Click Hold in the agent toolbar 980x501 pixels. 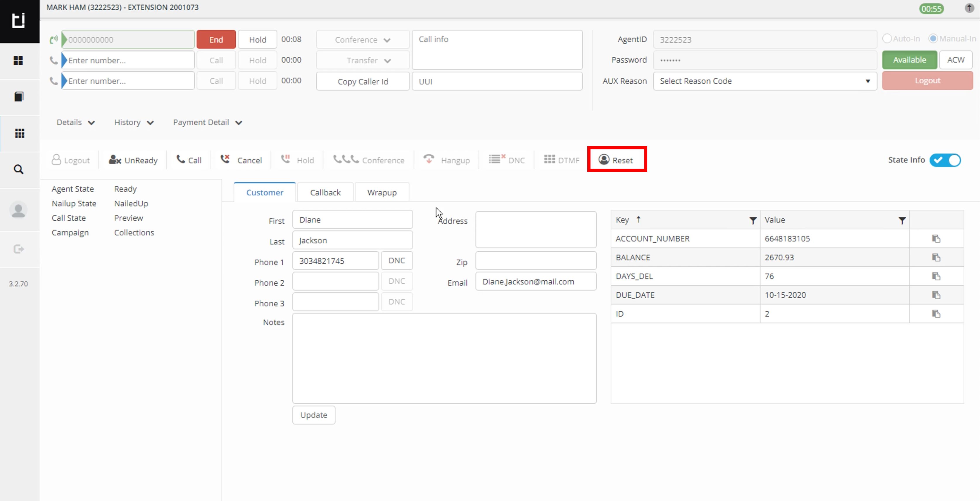point(298,160)
